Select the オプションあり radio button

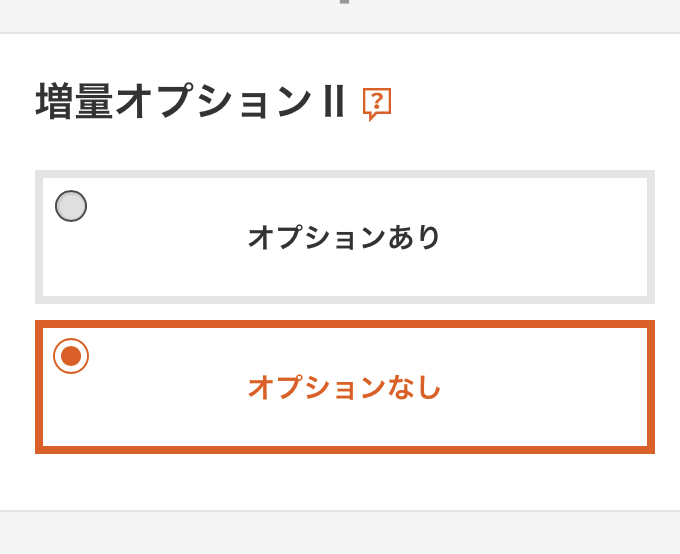[71, 206]
